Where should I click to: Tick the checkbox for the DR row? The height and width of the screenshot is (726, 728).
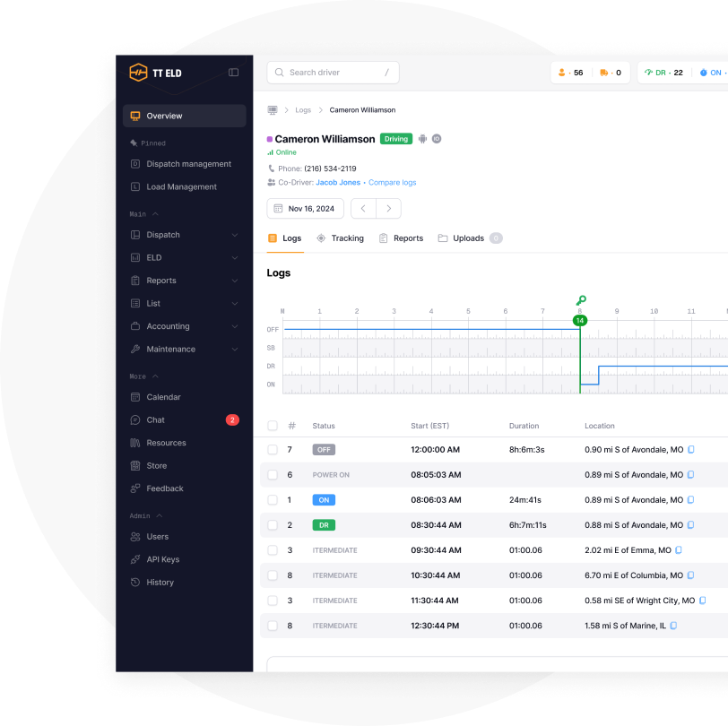273,525
